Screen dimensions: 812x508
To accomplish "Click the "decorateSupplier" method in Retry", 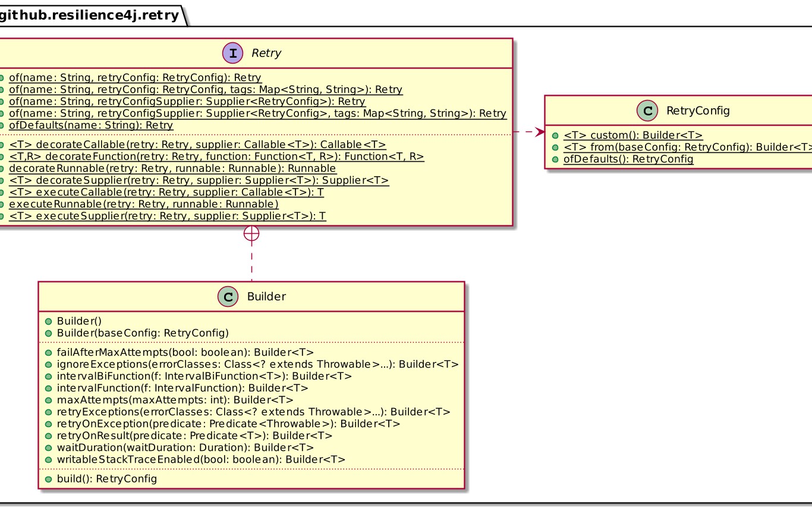I will tap(199, 181).
